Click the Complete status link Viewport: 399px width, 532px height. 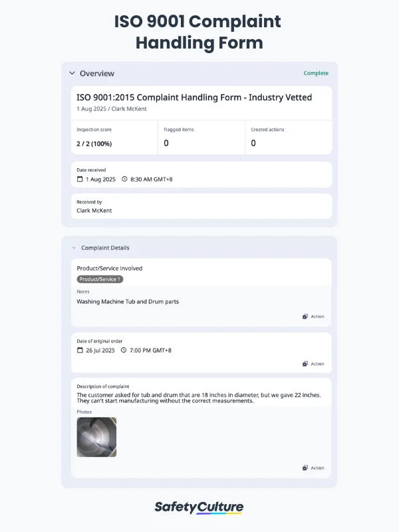pos(316,73)
